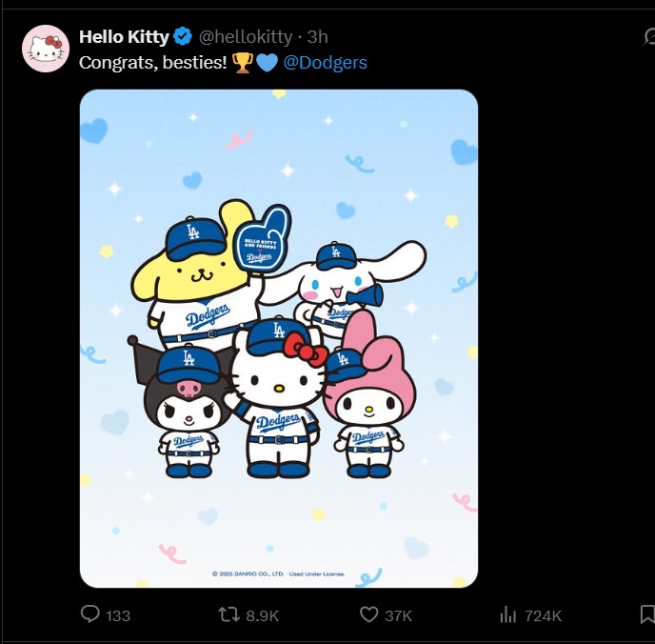This screenshot has height=644, width=655.
Task: Click the blue verified badge
Action: point(183,37)
